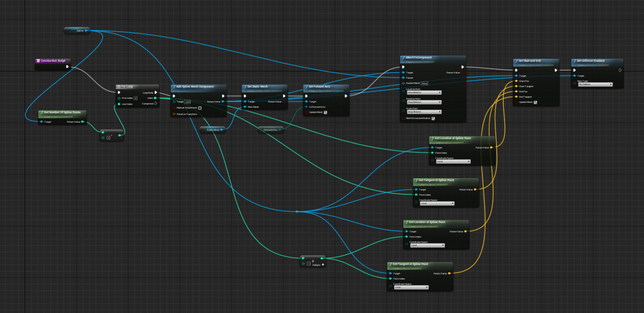Click Start Tangent pin on Set Start and End

click(x=516, y=86)
